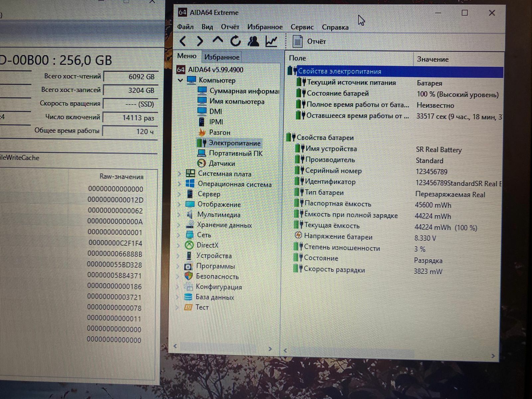Select the Состояние батарей row

(x=399, y=94)
